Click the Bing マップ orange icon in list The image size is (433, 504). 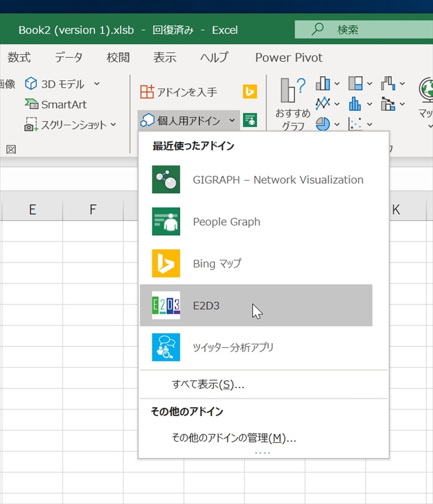point(166,263)
